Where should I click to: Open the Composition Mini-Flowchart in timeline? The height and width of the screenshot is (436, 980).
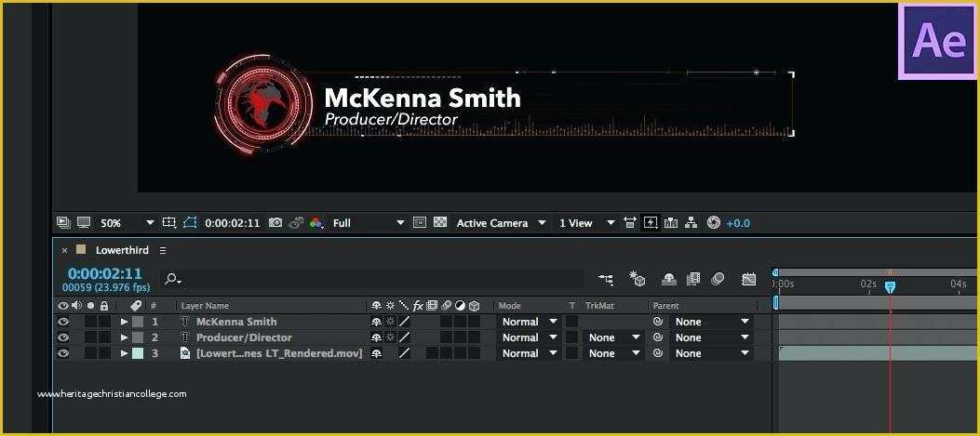[x=605, y=279]
